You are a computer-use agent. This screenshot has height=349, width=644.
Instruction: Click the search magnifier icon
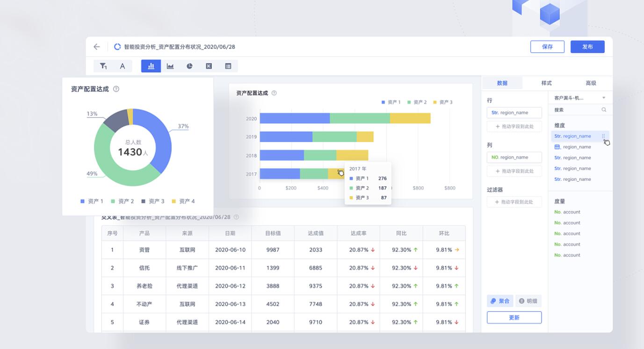click(604, 110)
